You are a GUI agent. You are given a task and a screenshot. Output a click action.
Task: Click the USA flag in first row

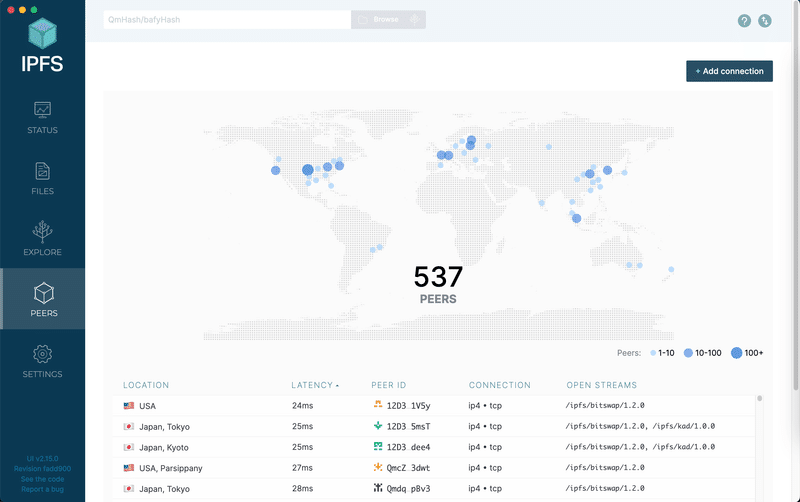[x=129, y=406]
